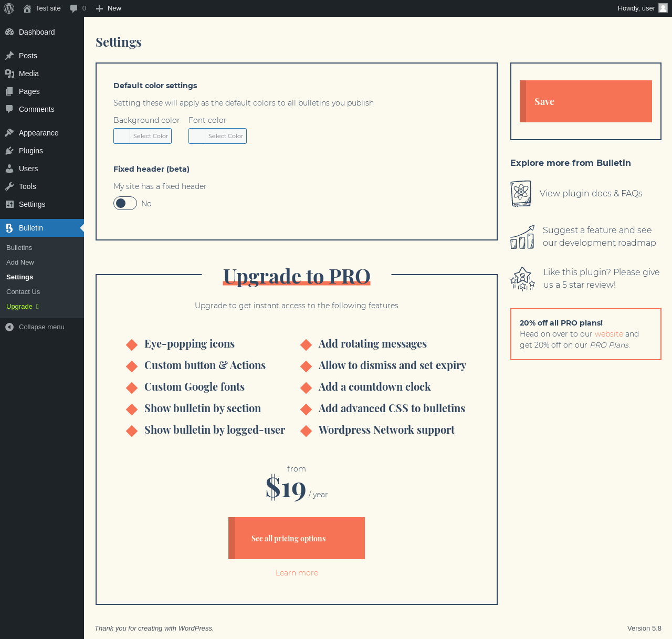
Task: Click the Collapse menu label
Action: 41,327
